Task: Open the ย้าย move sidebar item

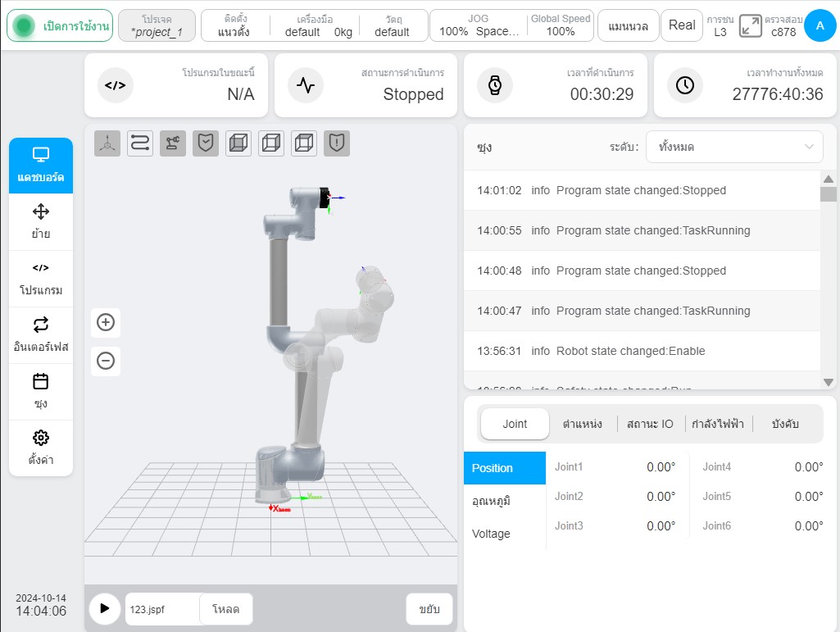Action: (41, 221)
